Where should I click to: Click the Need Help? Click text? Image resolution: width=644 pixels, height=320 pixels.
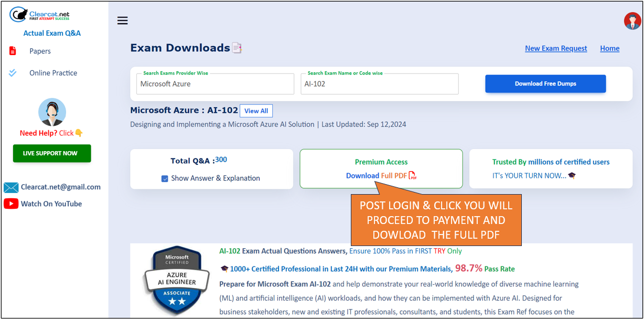pos(47,133)
